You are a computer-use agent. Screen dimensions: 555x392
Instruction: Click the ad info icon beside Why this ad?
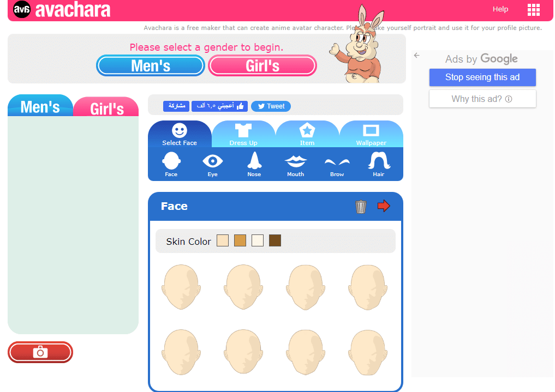(509, 99)
